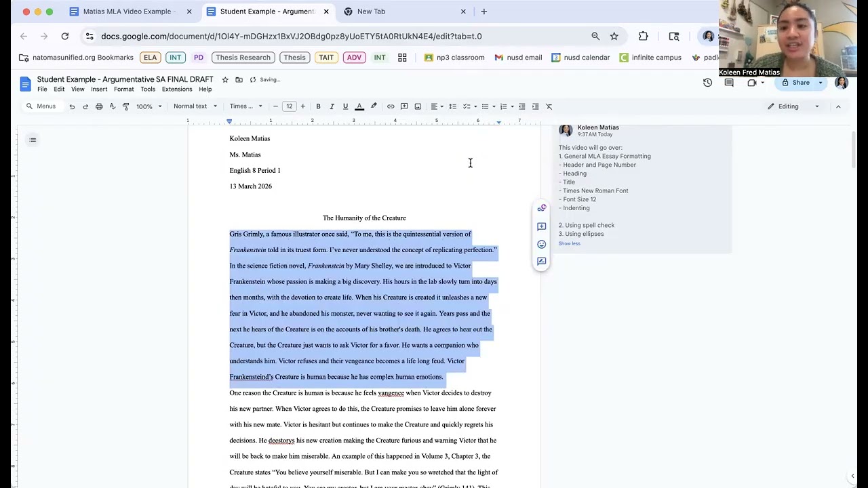This screenshot has width=868, height=488.
Task: Open the numbered list dropdown
Action: (506, 106)
